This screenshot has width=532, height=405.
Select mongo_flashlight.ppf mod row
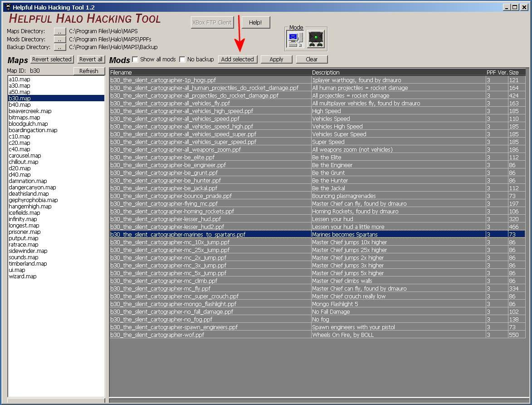(317, 304)
